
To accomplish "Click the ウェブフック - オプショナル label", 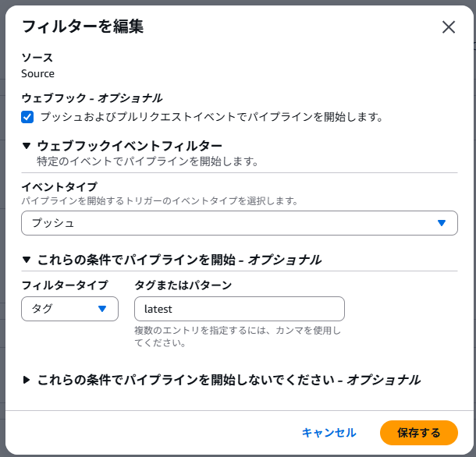I will coord(92,97).
